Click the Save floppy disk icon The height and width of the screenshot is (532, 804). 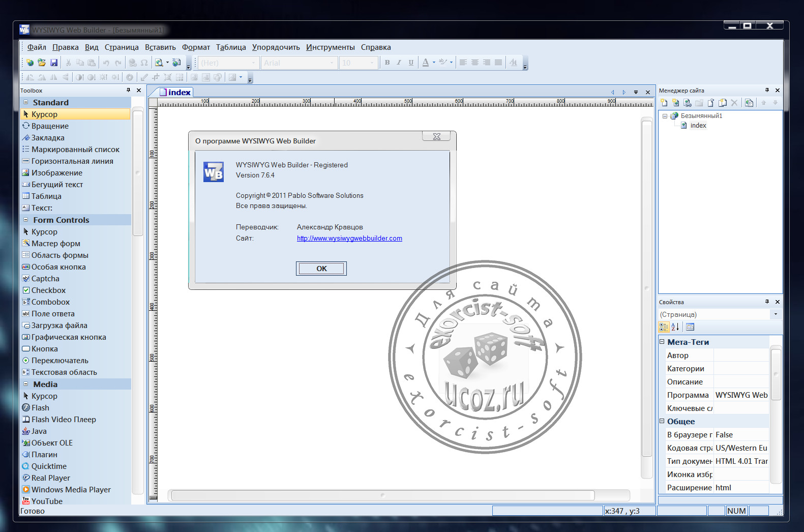[x=53, y=63]
